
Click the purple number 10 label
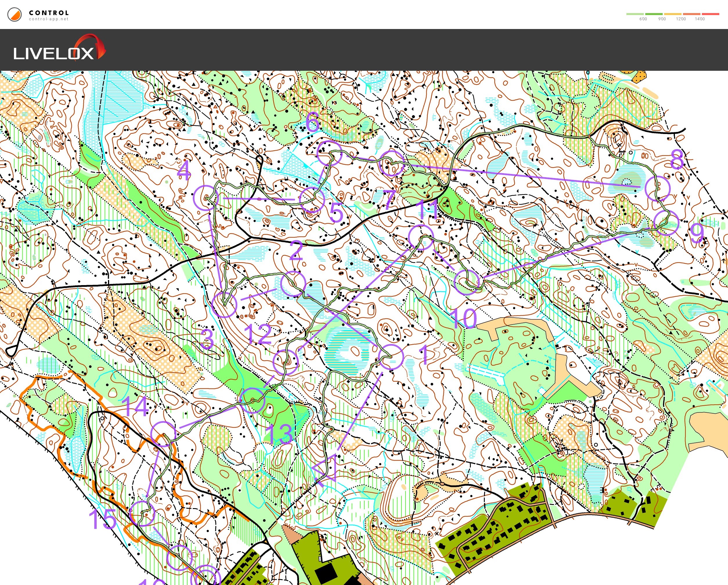pos(464,318)
